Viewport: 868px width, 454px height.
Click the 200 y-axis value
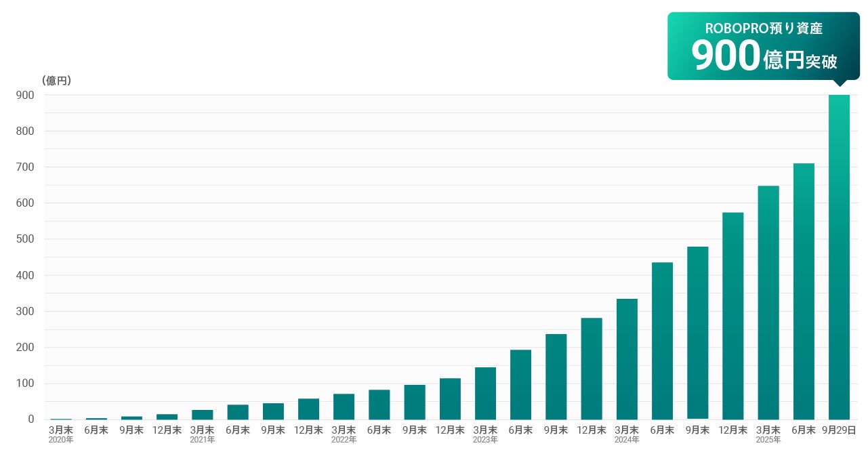[25, 348]
